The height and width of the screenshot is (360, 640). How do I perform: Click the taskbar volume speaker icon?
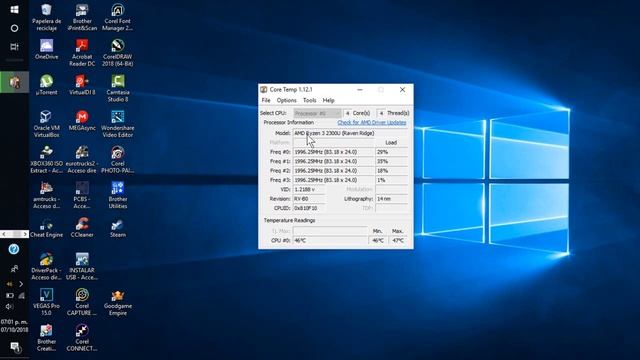coord(9,306)
